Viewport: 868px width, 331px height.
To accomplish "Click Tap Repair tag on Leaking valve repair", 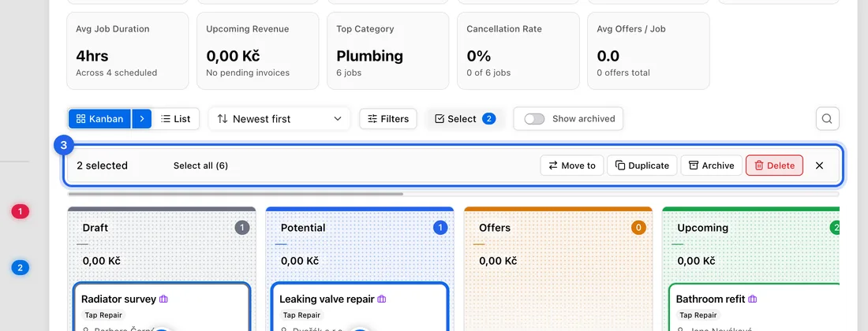I will click(301, 315).
